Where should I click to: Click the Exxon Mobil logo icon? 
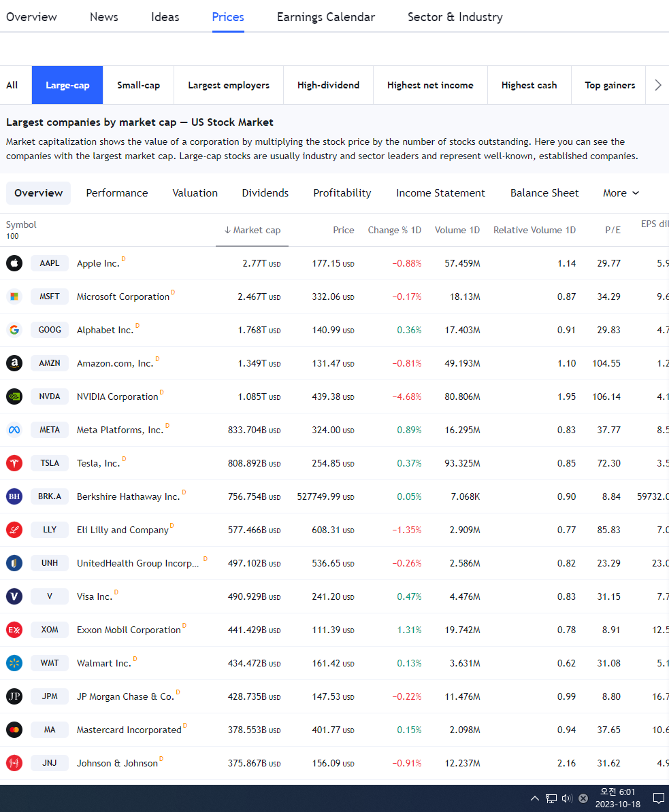coord(14,630)
